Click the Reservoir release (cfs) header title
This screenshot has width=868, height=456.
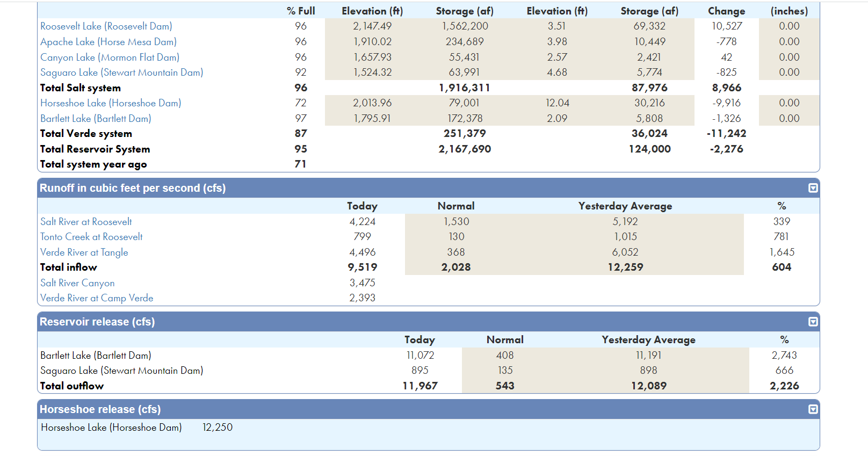[97, 322]
